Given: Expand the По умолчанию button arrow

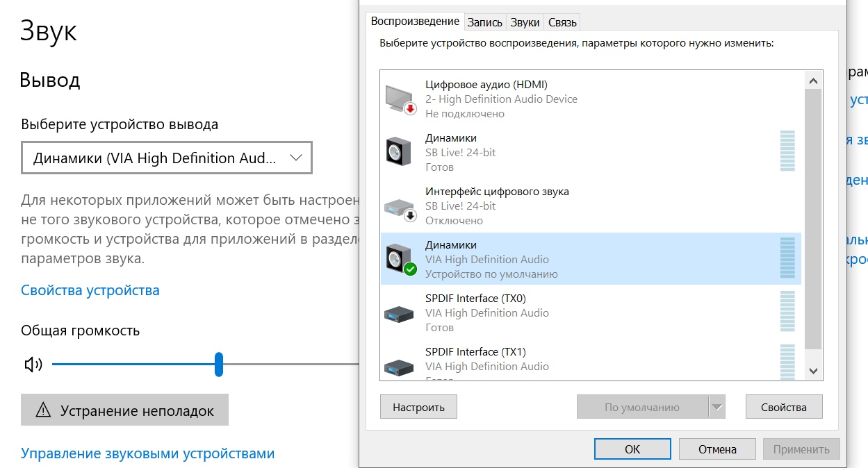Looking at the screenshot, I should [716, 408].
